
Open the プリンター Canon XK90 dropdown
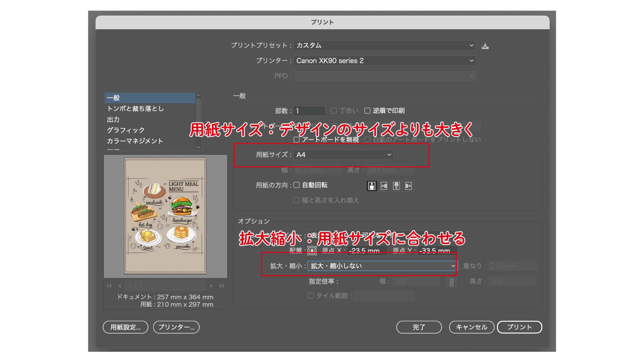point(384,61)
